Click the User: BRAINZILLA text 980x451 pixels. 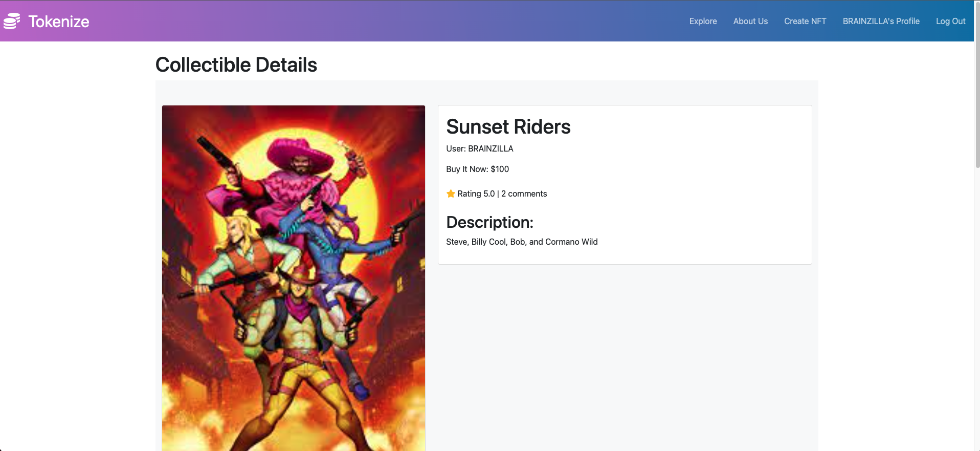point(480,148)
